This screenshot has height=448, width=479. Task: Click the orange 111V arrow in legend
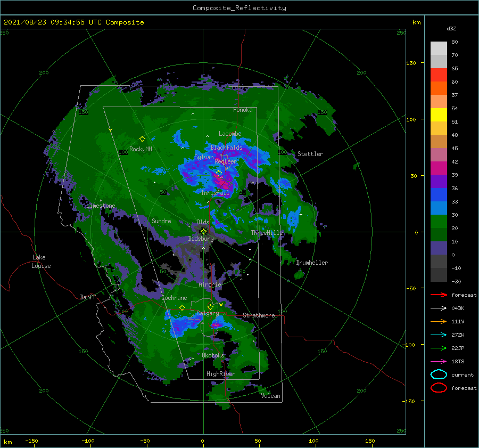point(439,321)
